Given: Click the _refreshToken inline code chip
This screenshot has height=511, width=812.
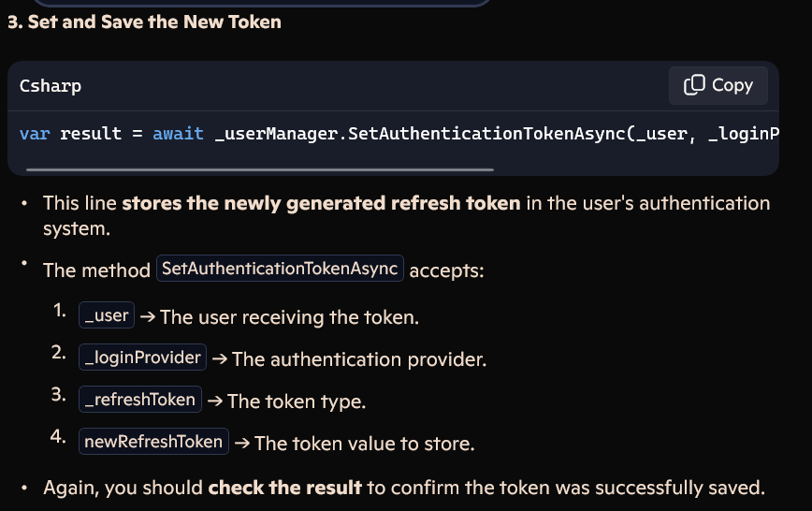Looking at the screenshot, I should [139, 399].
